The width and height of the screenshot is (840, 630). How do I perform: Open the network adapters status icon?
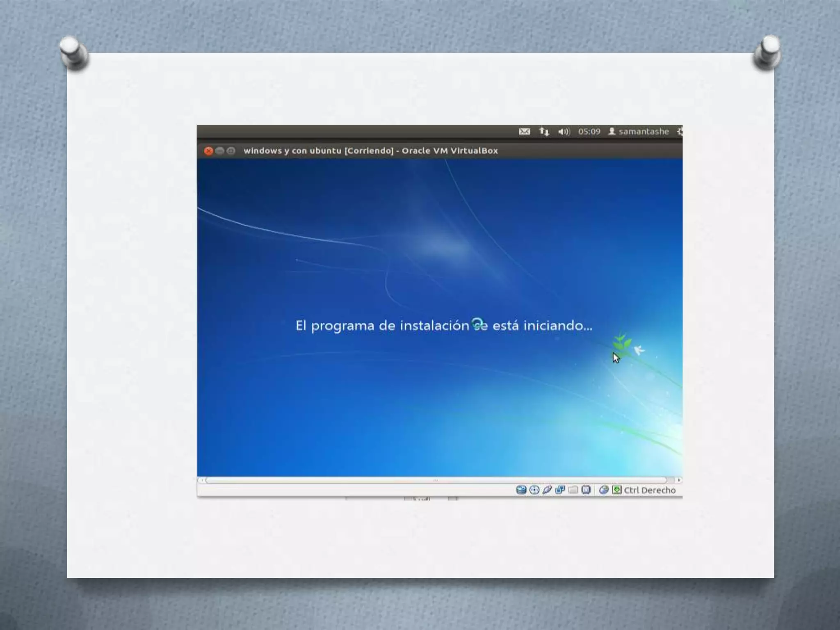(560, 490)
